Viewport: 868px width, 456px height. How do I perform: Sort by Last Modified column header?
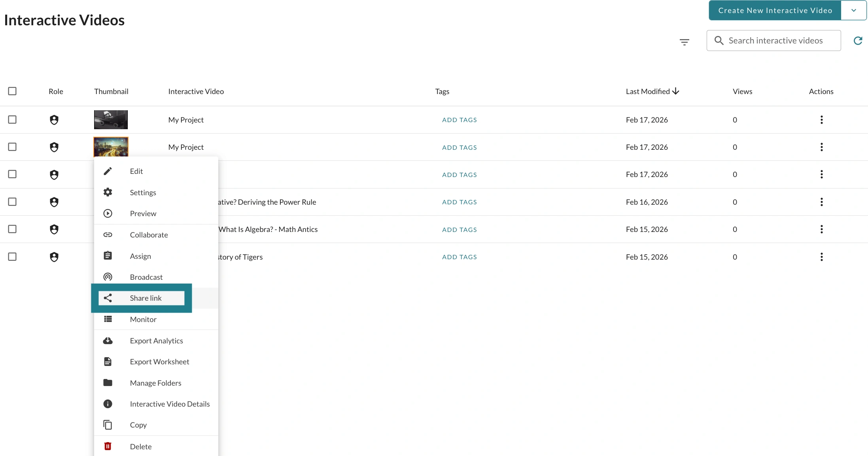pyautogui.click(x=652, y=91)
